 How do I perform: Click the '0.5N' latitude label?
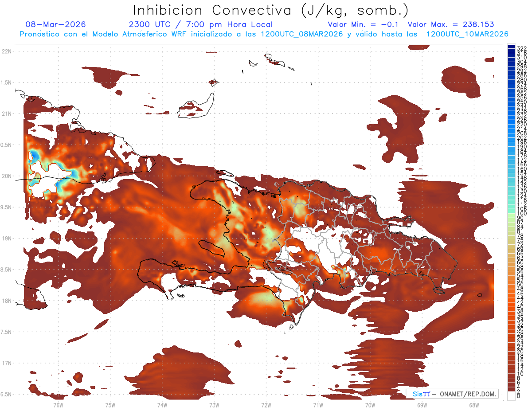coord(7,145)
